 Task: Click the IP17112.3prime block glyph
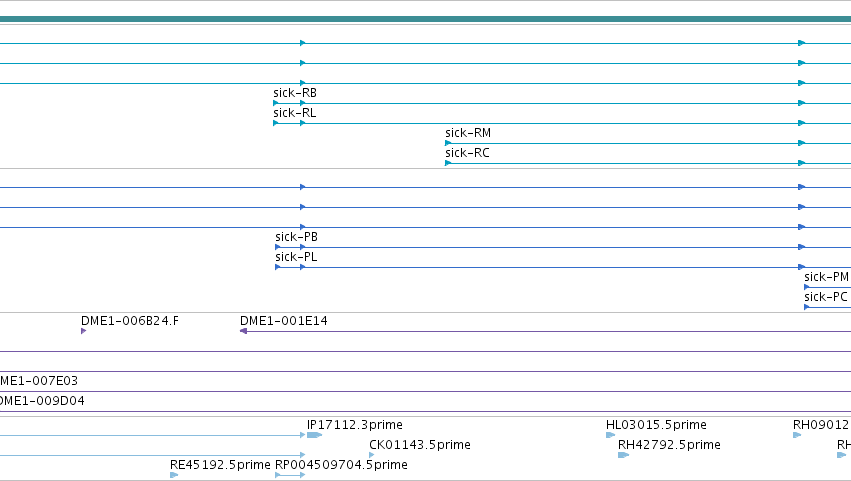click(x=314, y=435)
